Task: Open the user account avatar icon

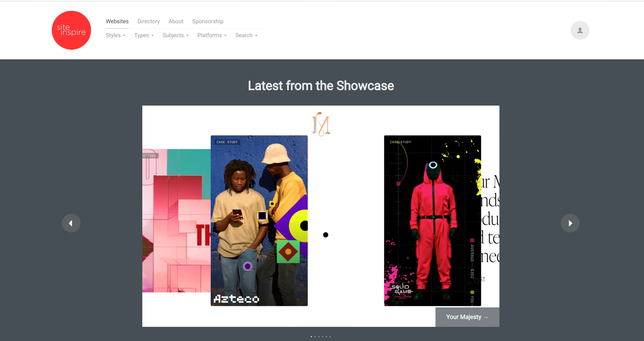Action: pos(580,30)
